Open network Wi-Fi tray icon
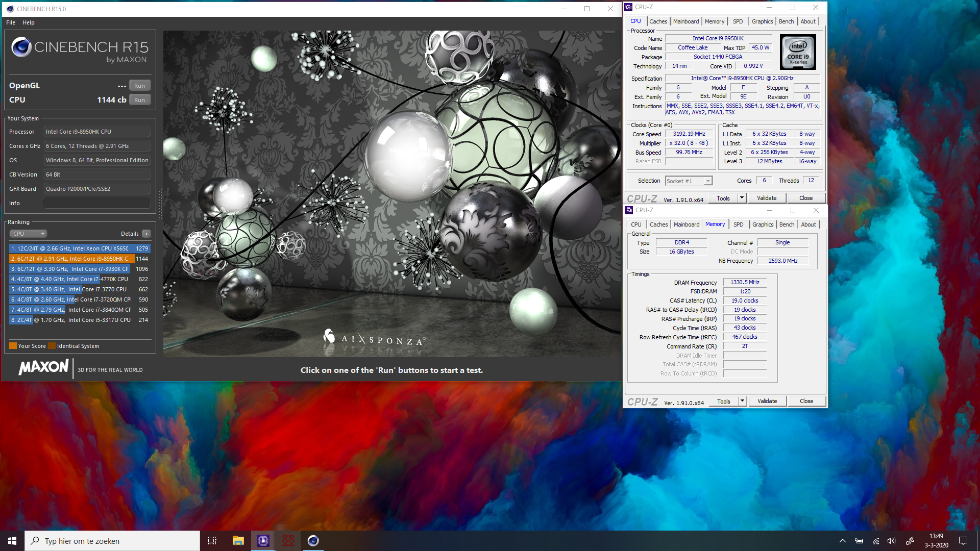The image size is (980, 551). click(876, 541)
